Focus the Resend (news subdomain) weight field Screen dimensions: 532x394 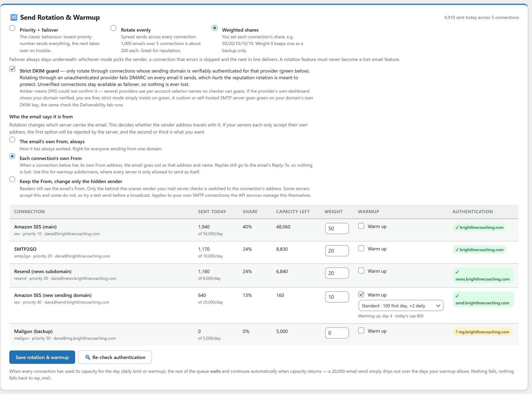tap(337, 273)
